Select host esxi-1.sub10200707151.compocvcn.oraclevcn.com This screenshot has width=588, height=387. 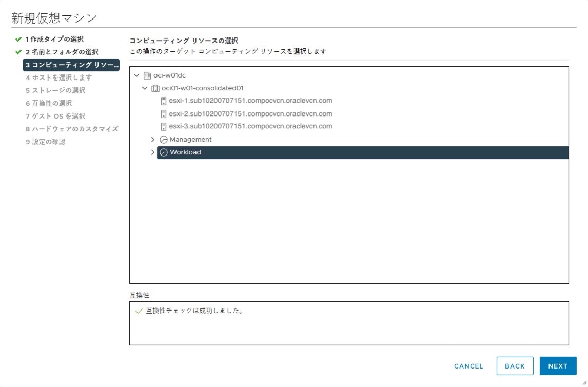pos(250,101)
